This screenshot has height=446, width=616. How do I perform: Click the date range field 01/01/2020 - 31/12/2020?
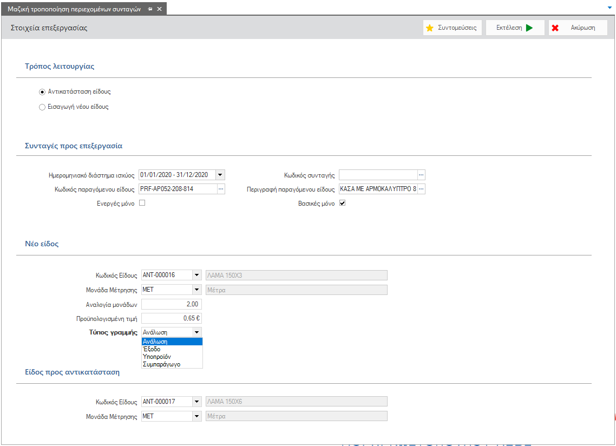click(x=177, y=175)
